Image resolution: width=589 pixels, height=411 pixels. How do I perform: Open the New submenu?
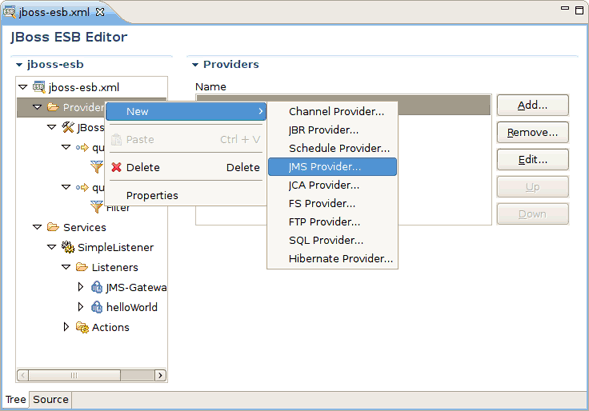click(186, 111)
